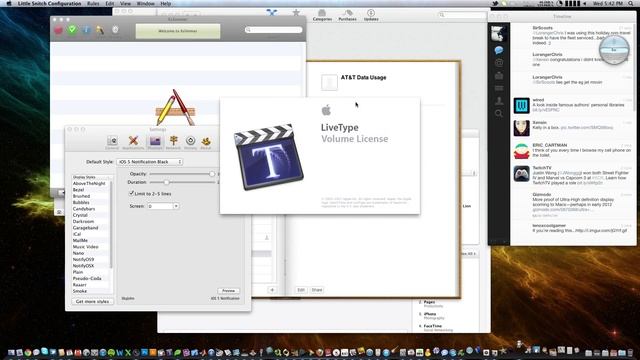The image size is (640, 360).
Task: Click the Screen value input field
Action: (160, 206)
